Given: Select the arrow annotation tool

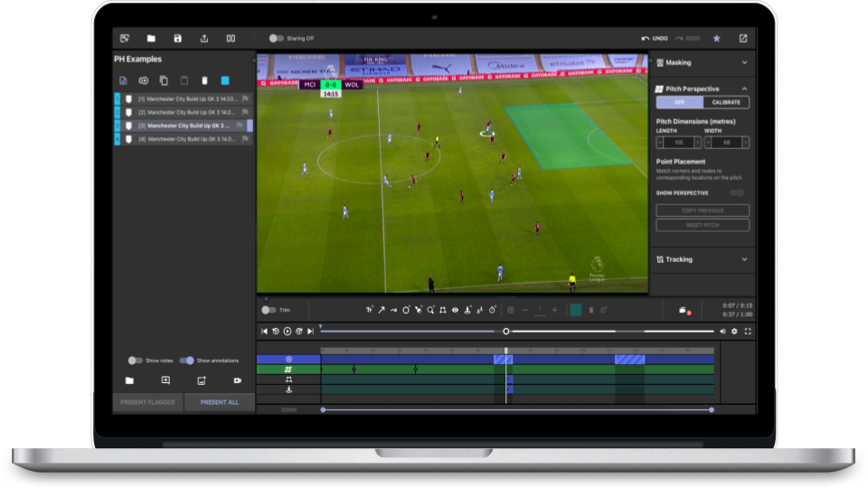Looking at the screenshot, I should click(x=382, y=310).
